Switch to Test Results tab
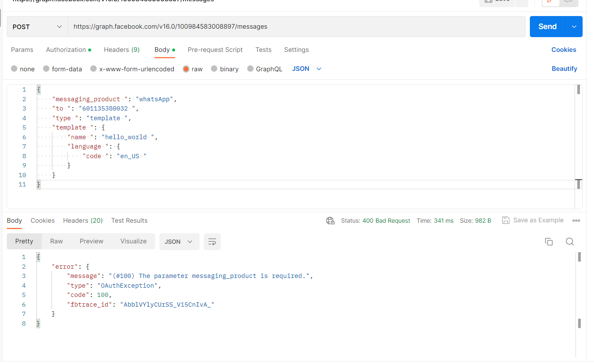This screenshot has height=364, width=594. [130, 221]
